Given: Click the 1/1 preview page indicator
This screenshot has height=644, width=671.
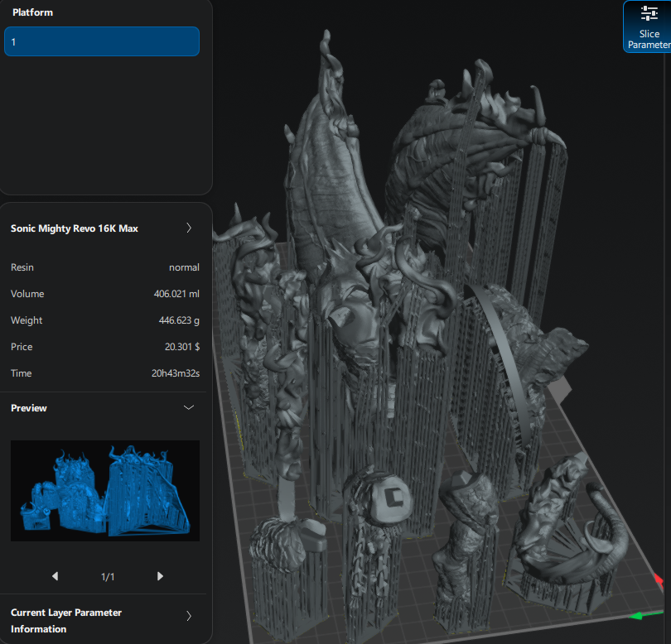Looking at the screenshot, I should 108,576.
